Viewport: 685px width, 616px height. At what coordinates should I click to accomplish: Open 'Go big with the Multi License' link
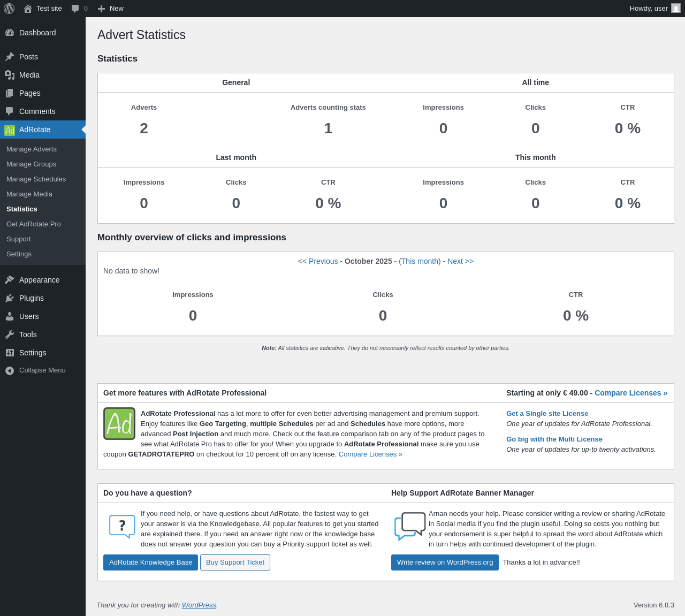point(554,439)
